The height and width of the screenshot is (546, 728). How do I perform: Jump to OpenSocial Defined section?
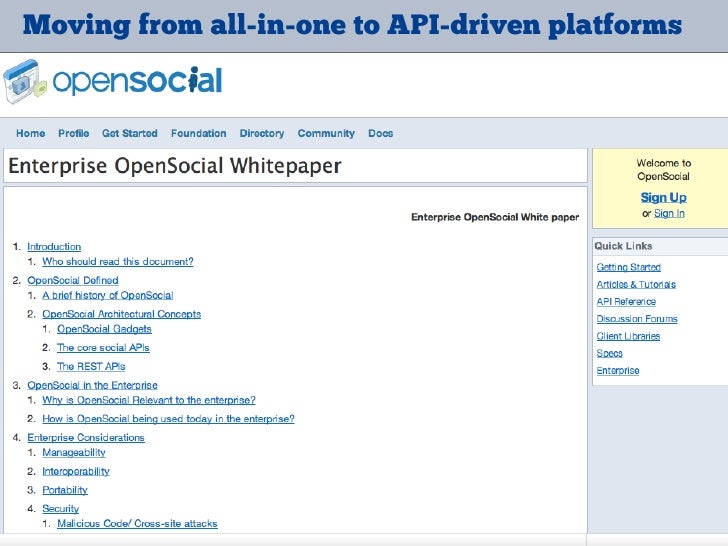[x=73, y=280]
